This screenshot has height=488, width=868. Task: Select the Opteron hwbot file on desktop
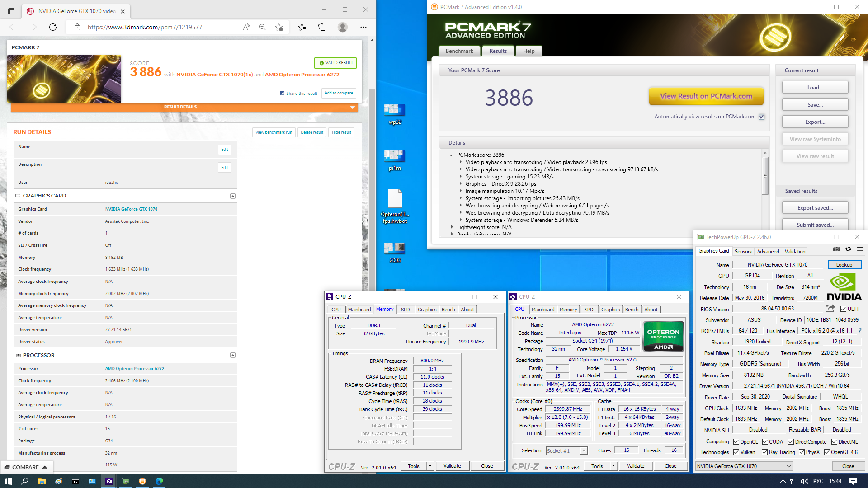pos(395,206)
